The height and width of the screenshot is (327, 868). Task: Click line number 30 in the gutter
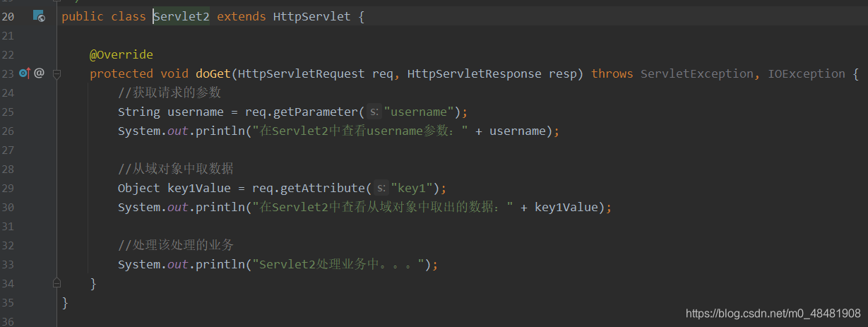tap(8, 207)
